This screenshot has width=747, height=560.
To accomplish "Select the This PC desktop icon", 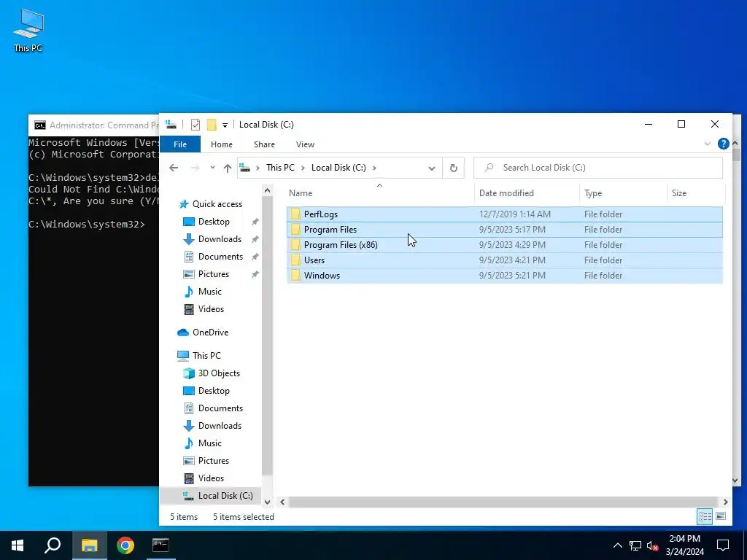I will (28, 31).
